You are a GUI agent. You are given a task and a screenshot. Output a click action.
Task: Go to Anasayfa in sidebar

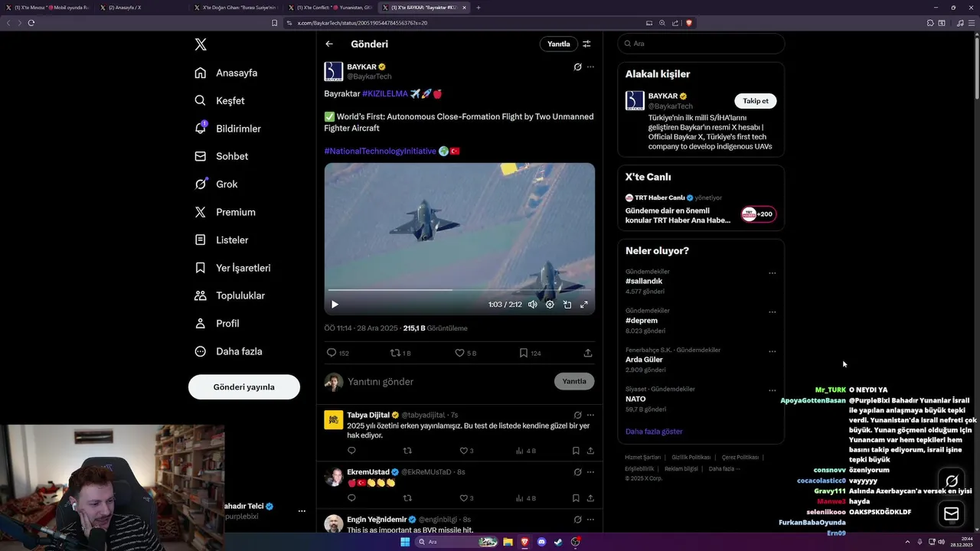coord(226,73)
